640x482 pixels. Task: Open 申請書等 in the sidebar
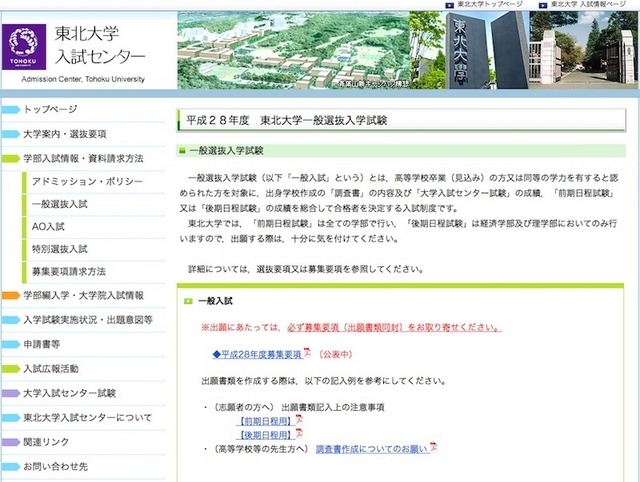click(x=42, y=344)
